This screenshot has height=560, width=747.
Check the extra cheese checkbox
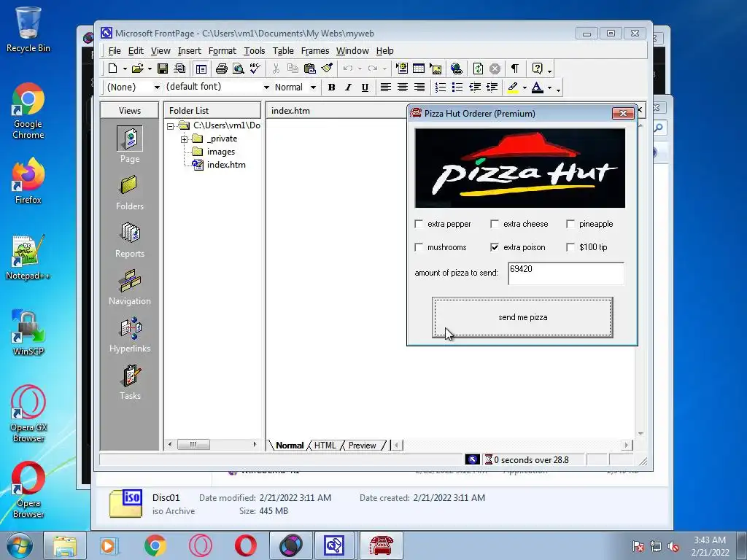coord(495,224)
